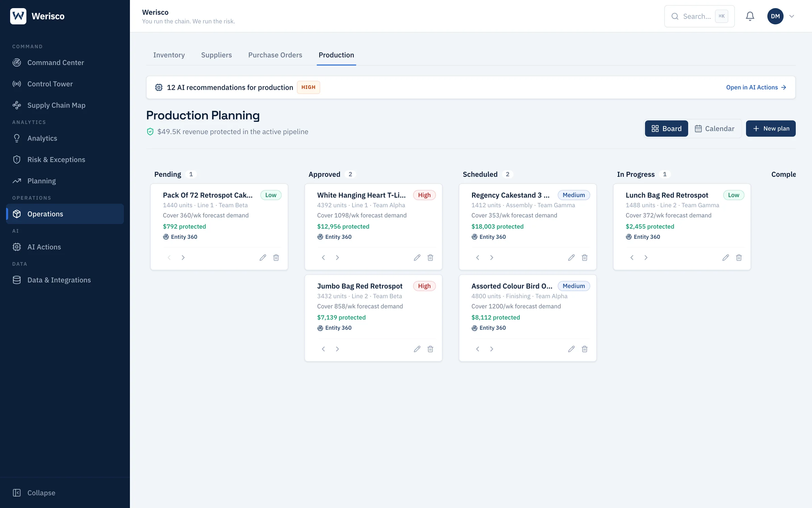Move White Hanging Heart card back a stage
Screen dimensions: 812x508
point(323,258)
